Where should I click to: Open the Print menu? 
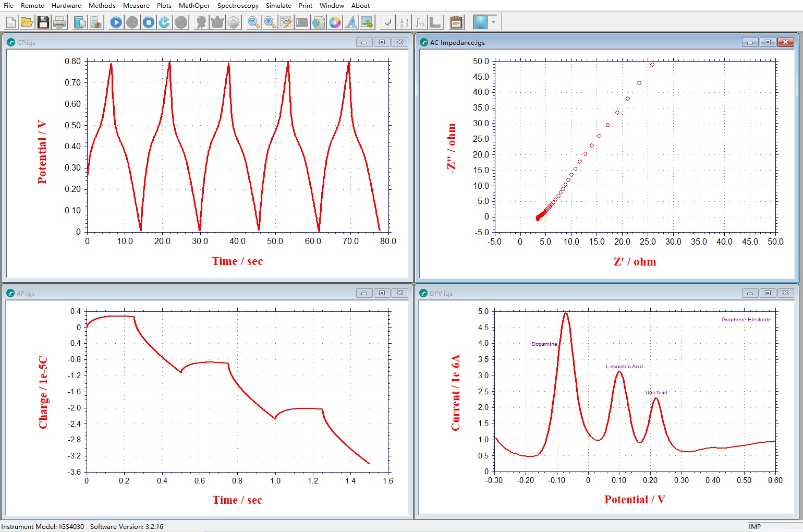(x=306, y=6)
